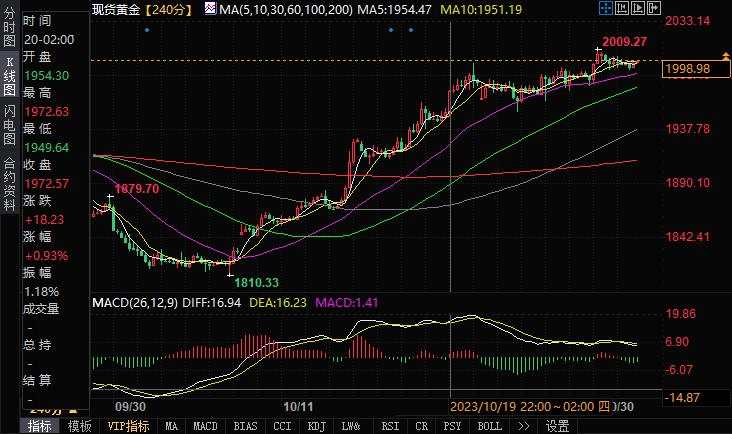Click the percent change +0.93%

point(46,256)
